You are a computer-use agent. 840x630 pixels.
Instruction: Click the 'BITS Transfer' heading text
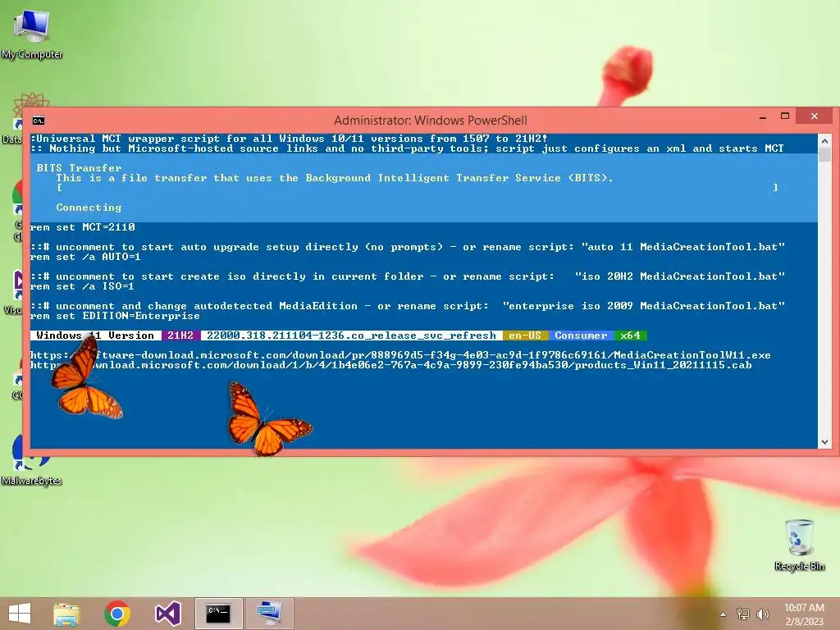click(x=80, y=168)
